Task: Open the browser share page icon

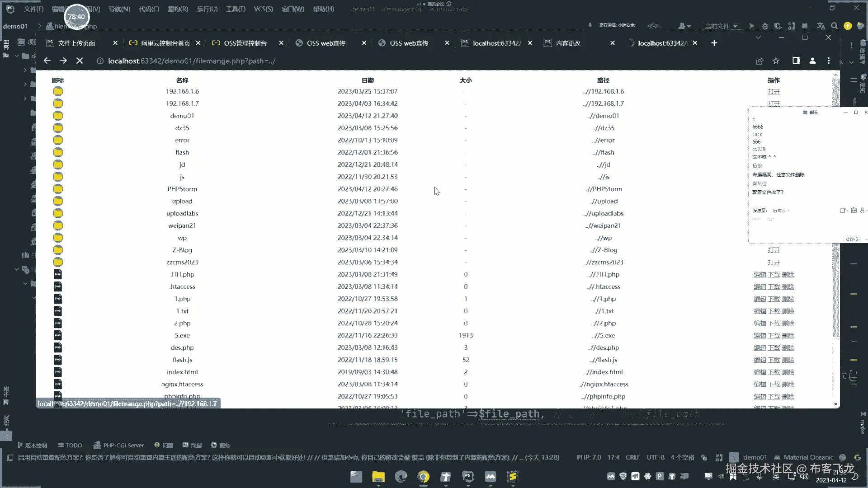Action: point(759,61)
